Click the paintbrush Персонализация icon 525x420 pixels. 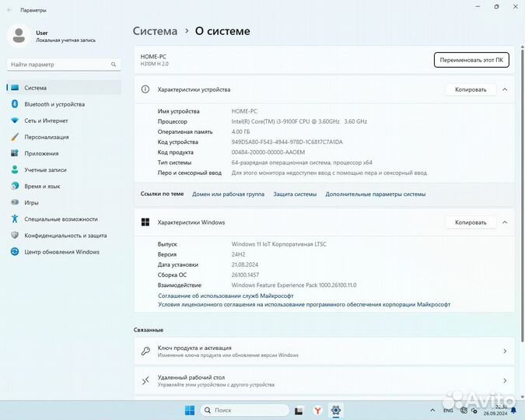15,137
